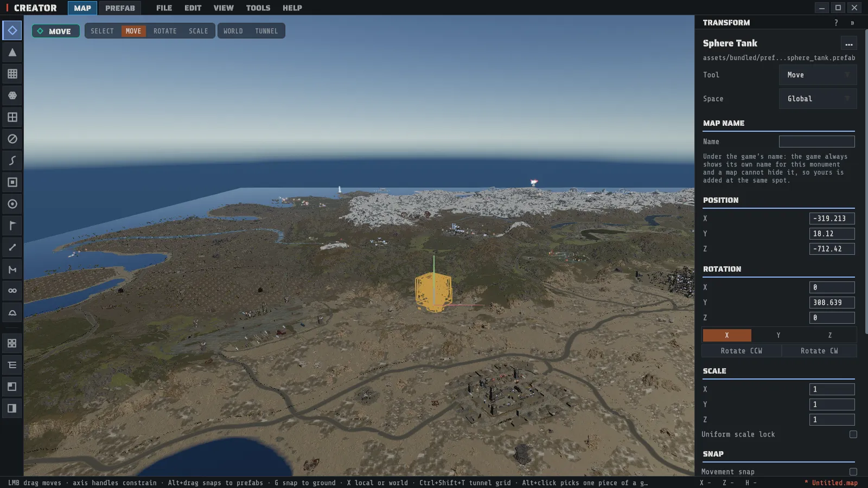
Task: Select the infinity loop tool icon
Action: (12, 291)
